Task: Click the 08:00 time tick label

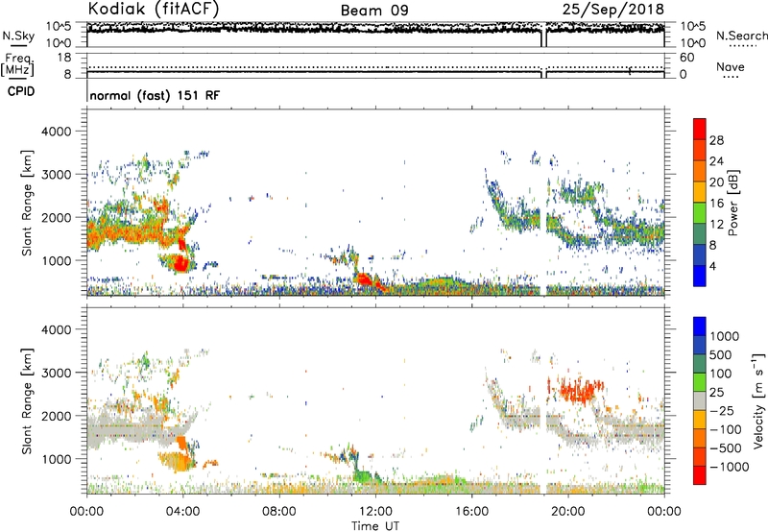Action: (x=279, y=512)
